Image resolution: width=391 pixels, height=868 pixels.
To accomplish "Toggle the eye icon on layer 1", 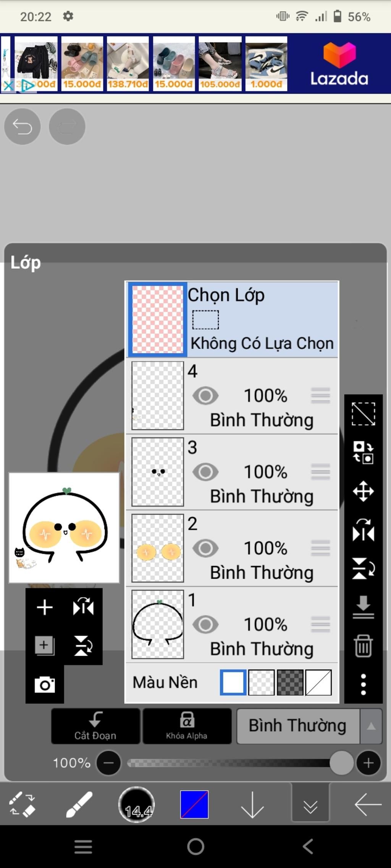I will [x=205, y=625].
